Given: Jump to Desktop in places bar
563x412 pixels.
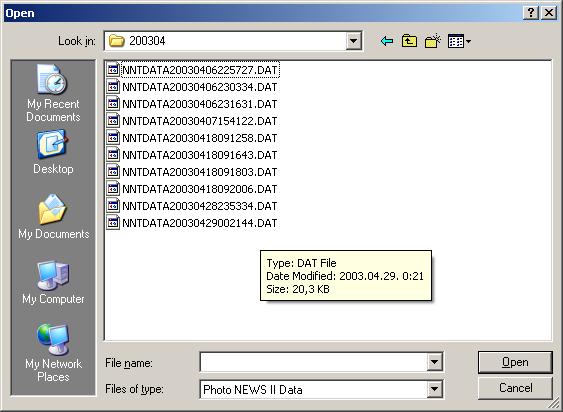Looking at the screenshot, I should [53, 152].
